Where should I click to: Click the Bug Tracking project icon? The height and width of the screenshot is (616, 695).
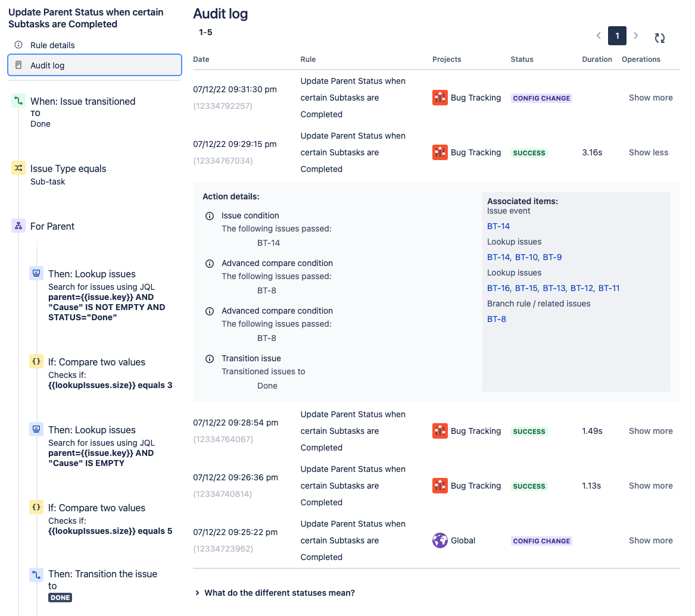pos(440,98)
